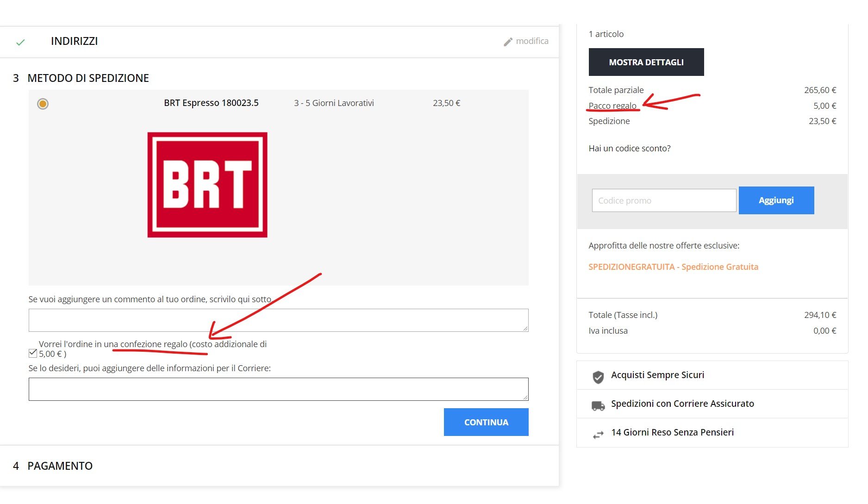Screen dimensions: 868x504
Task: Click the truck icon for insured courier shipping
Action: (x=598, y=406)
